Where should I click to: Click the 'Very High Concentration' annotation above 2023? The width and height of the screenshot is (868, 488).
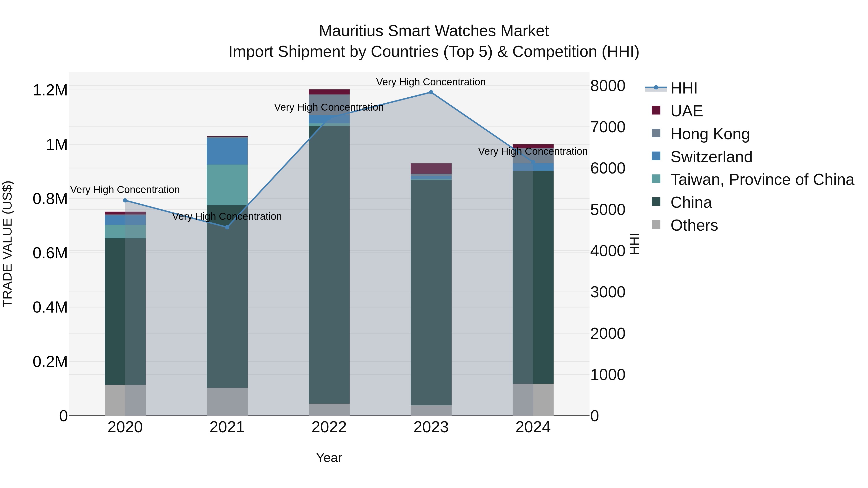point(431,82)
